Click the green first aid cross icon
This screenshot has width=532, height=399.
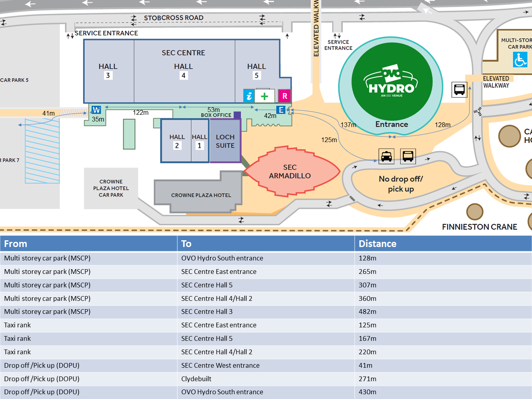264,96
